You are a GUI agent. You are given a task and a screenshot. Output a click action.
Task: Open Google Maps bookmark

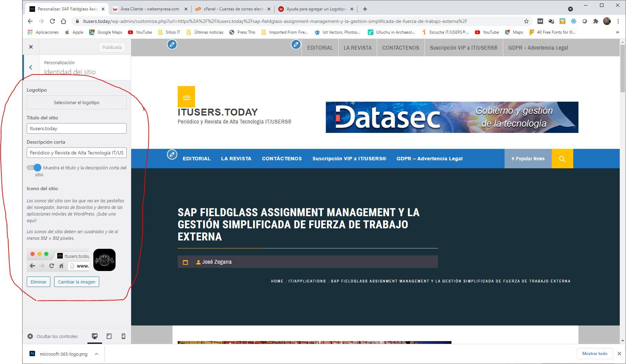106,32
